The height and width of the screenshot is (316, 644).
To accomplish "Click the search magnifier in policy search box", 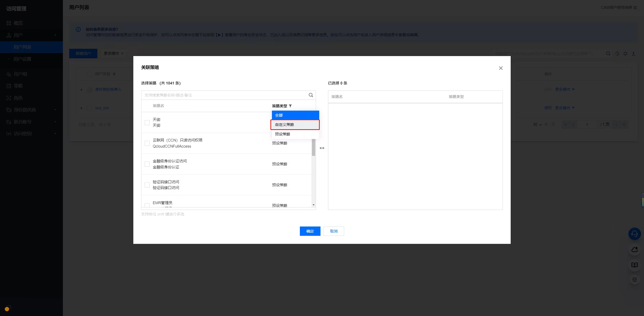I will 311,95.
